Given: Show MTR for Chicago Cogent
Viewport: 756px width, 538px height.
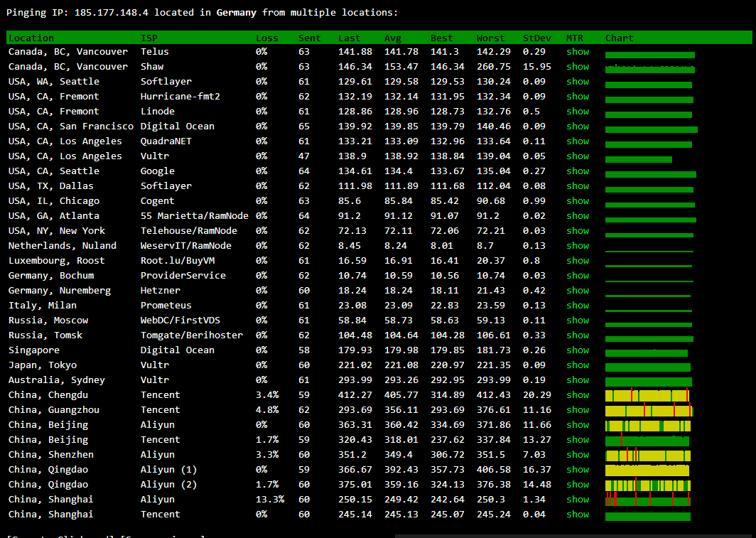Looking at the screenshot, I should pyautogui.click(x=578, y=201).
